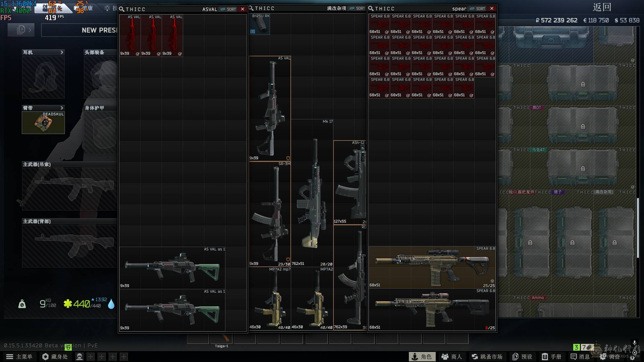Viewport: 644px width, 362px height.
Task: Open the 预设 presets tab
Action: [x=522, y=357]
